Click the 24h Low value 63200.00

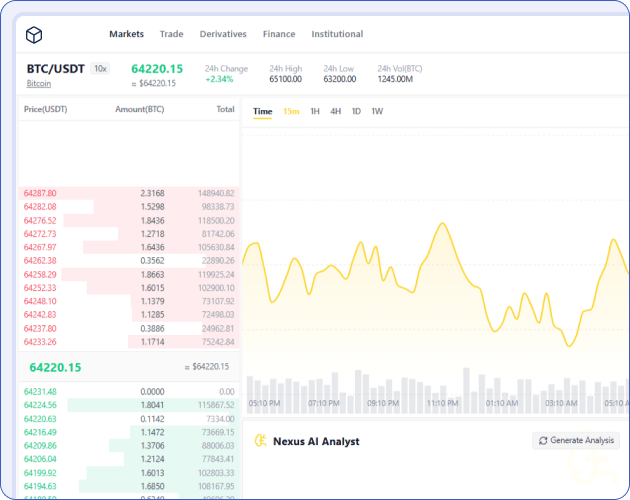340,79
